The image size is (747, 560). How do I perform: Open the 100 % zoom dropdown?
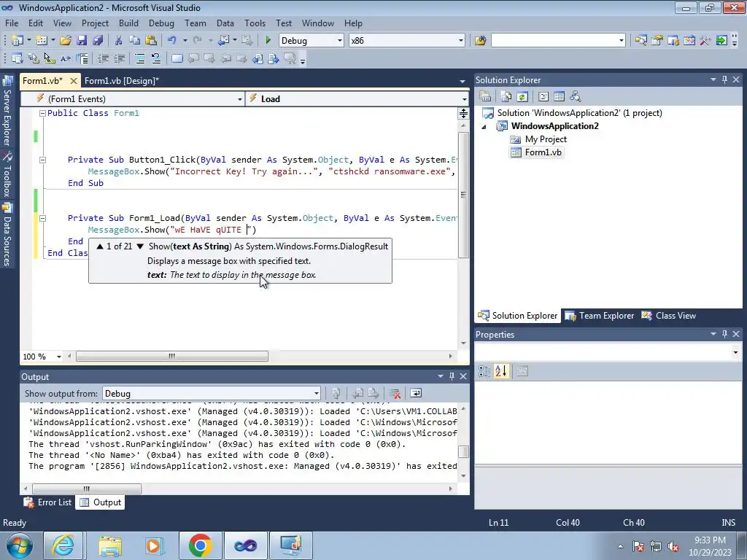click(x=58, y=356)
